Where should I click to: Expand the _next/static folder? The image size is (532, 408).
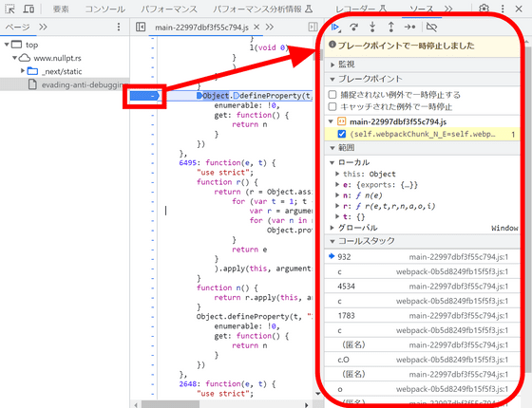coord(23,71)
